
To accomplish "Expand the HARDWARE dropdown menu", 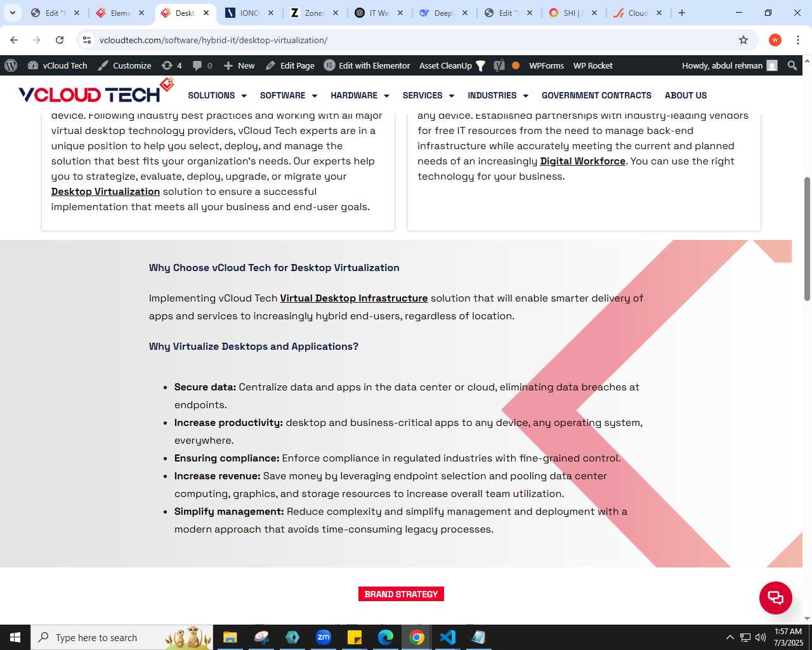I will [x=360, y=95].
